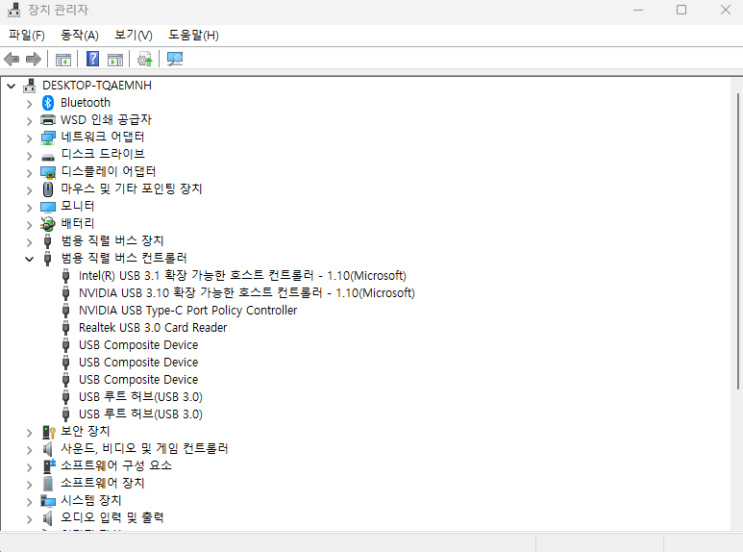Expand the 시스템 장치 category

pyautogui.click(x=29, y=502)
